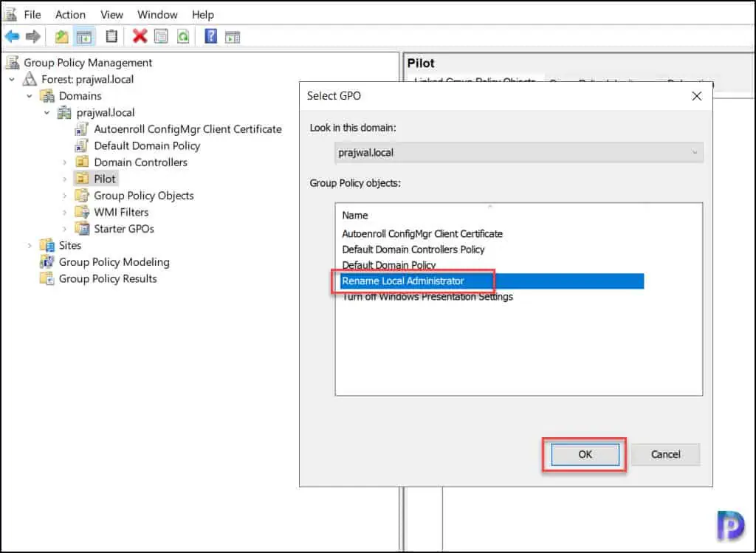Select Starter GPOs in console tree

pyautogui.click(x=124, y=229)
